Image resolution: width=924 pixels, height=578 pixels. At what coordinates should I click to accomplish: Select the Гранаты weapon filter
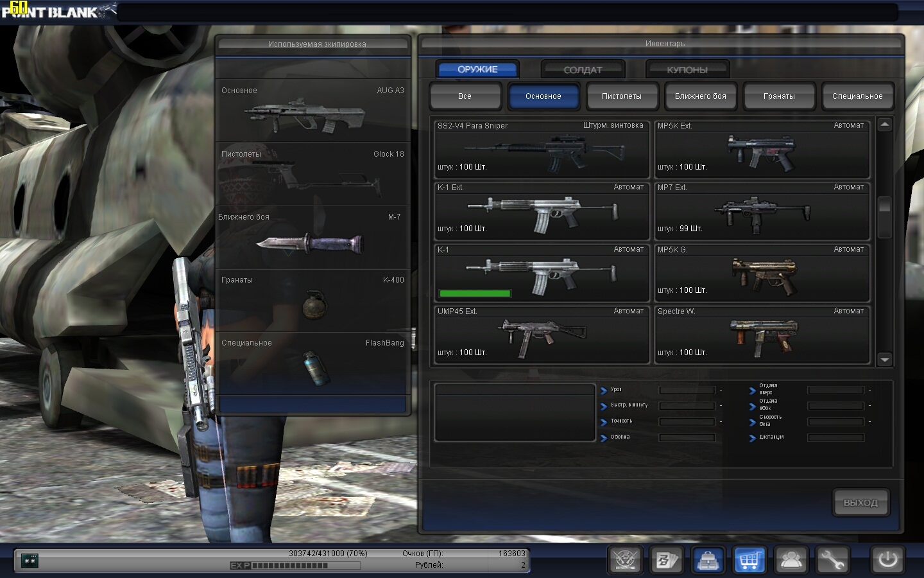779,96
